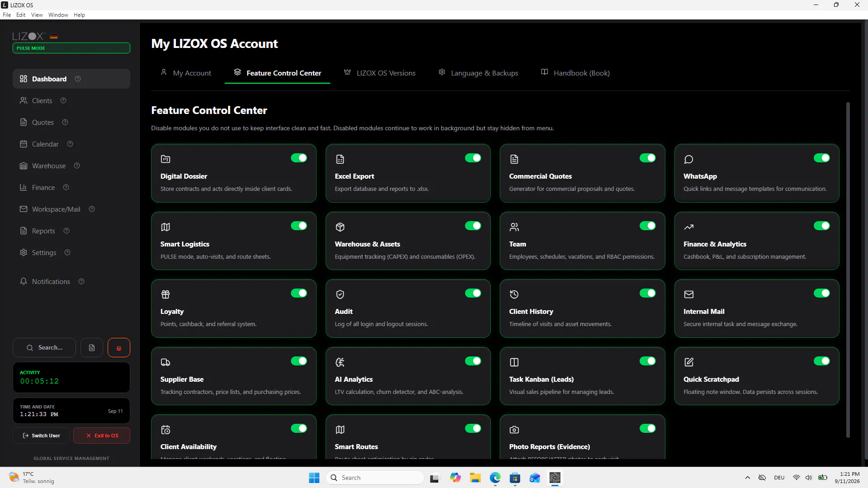Click the Exit to OS button
Image resolution: width=868 pixels, height=488 pixels.
click(x=102, y=436)
